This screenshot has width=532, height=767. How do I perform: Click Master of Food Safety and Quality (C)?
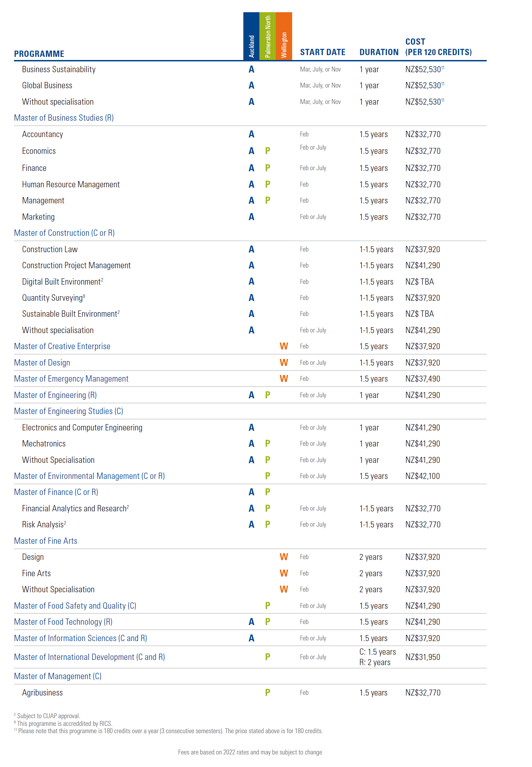(x=75, y=606)
